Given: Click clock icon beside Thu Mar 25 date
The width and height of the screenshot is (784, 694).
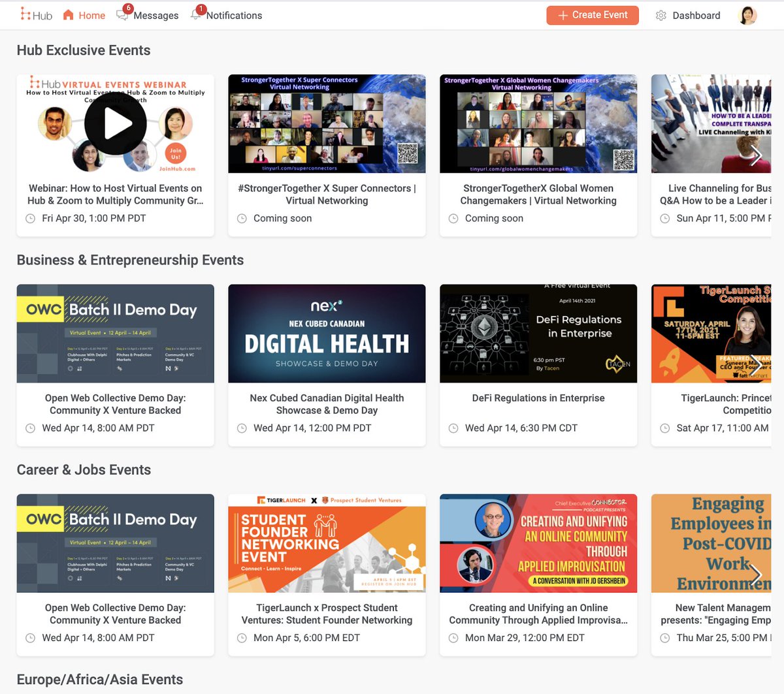Looking at the screenshot, I should [664, 638].
